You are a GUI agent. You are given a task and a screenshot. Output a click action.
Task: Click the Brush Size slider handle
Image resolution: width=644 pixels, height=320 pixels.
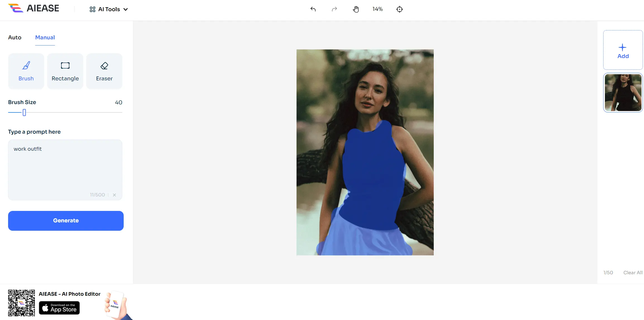(24, 112)
